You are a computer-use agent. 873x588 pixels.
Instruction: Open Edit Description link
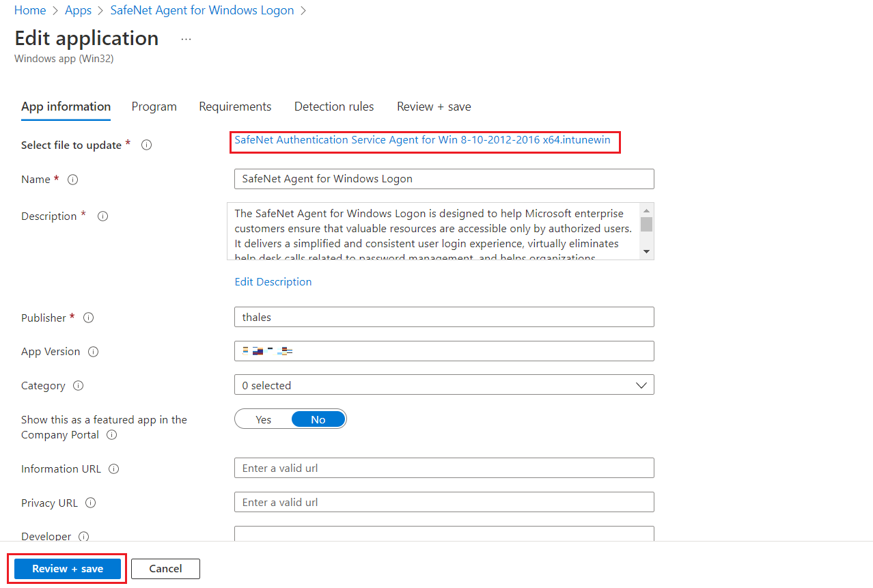tap(273, 281)
